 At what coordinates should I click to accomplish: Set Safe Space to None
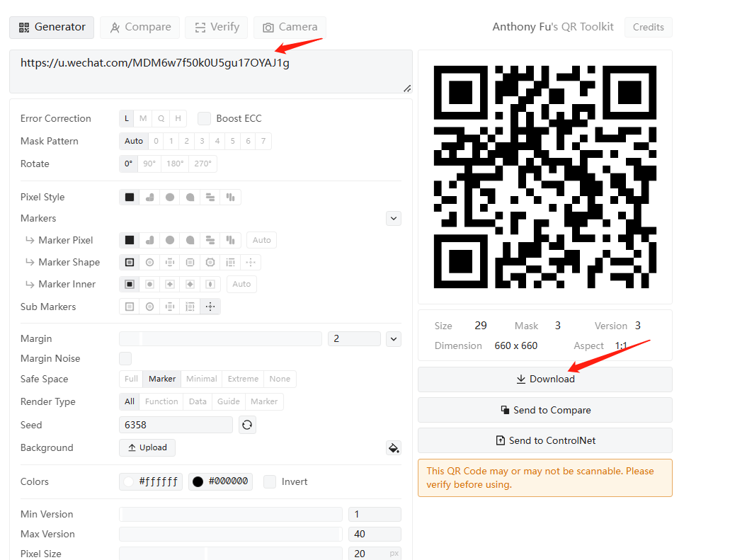click(x=280, y=379)
